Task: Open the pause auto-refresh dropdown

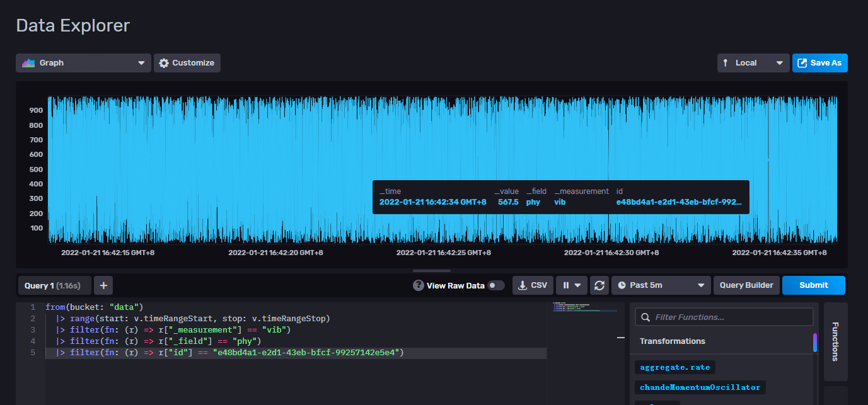Action: tap(571, 285)
